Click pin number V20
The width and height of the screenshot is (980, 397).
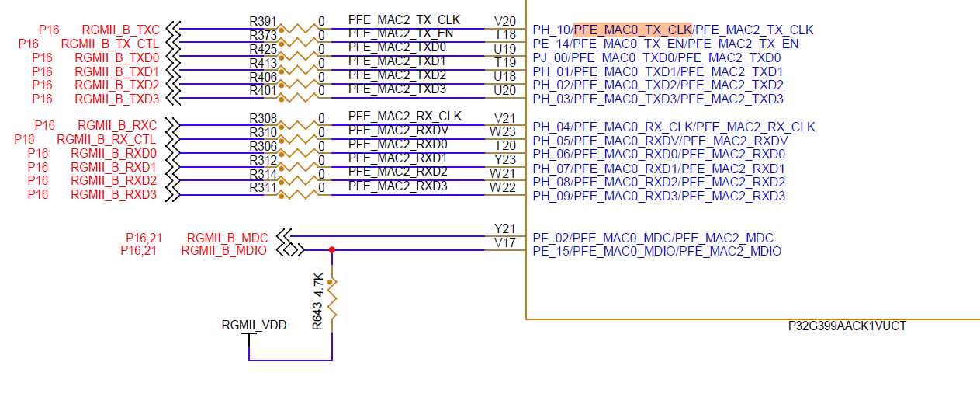[x=504, y=21]
